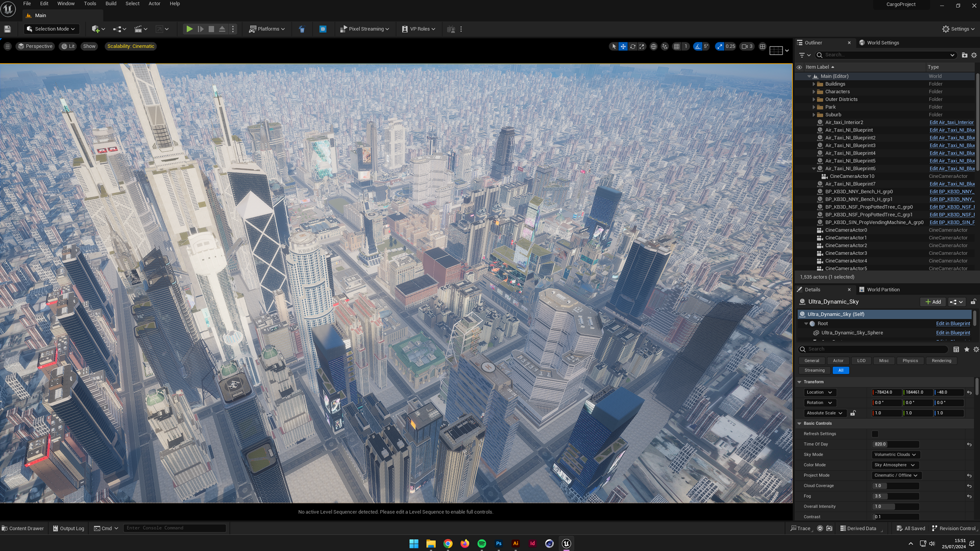Viewport: 980px width, 551px height.
Task: Toggle the Details favorites star filter
Action: pyautogui.click(x=966, y=349)
